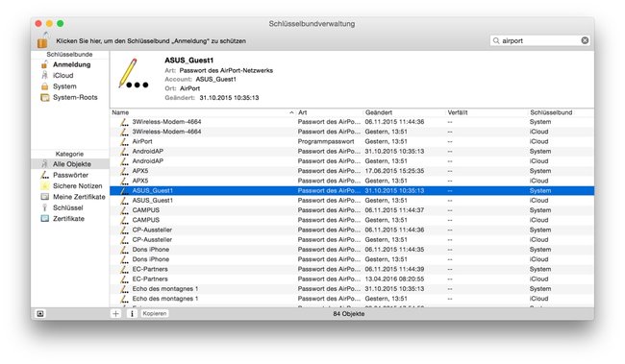The width and height of the screenshot is (625, 364).
Task: Select the CP-Aussteller System row
Action: 352,230
